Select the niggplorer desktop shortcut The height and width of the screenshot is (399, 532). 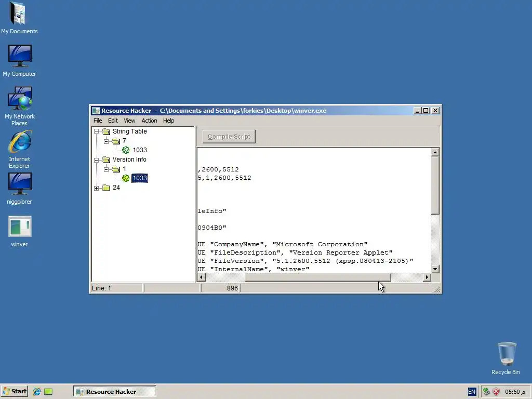click(x=19, y=188)
